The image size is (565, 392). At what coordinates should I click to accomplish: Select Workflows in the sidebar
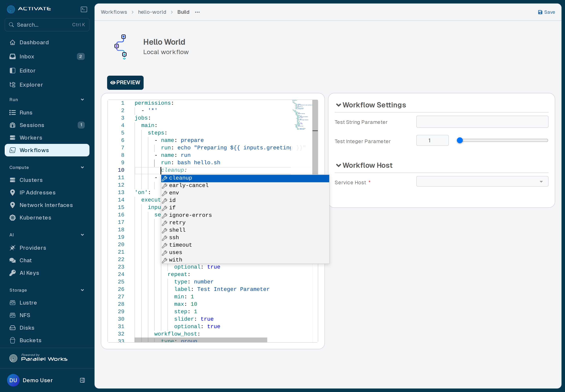click(x=47, y=150)
